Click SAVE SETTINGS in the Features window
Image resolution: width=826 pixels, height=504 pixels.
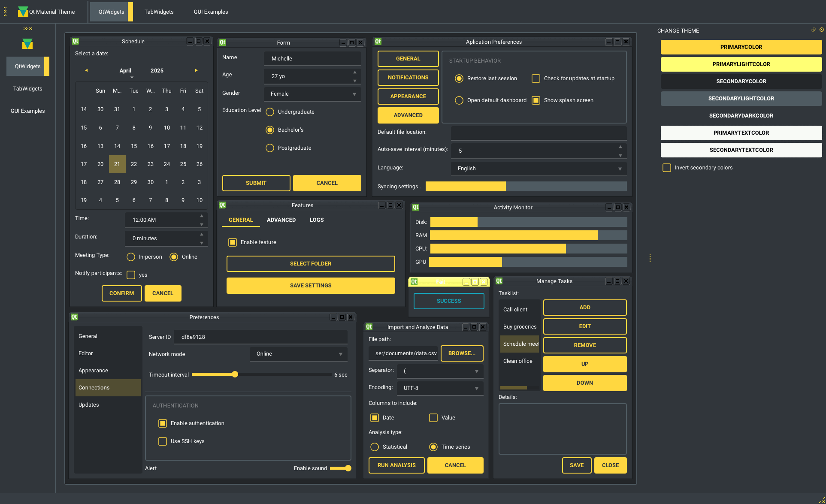point(311,285)
